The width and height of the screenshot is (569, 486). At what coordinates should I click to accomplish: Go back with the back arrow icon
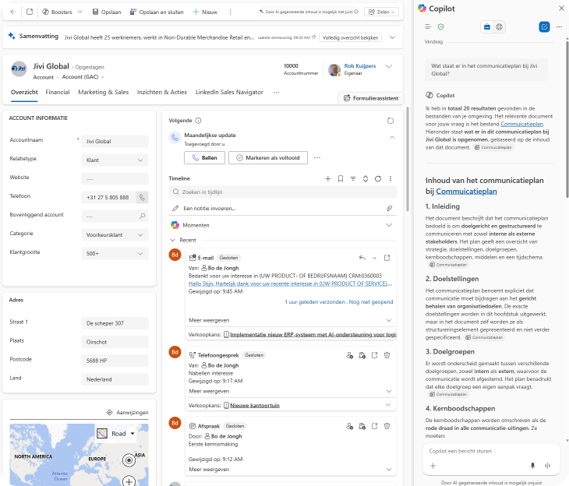click(13, 12)
